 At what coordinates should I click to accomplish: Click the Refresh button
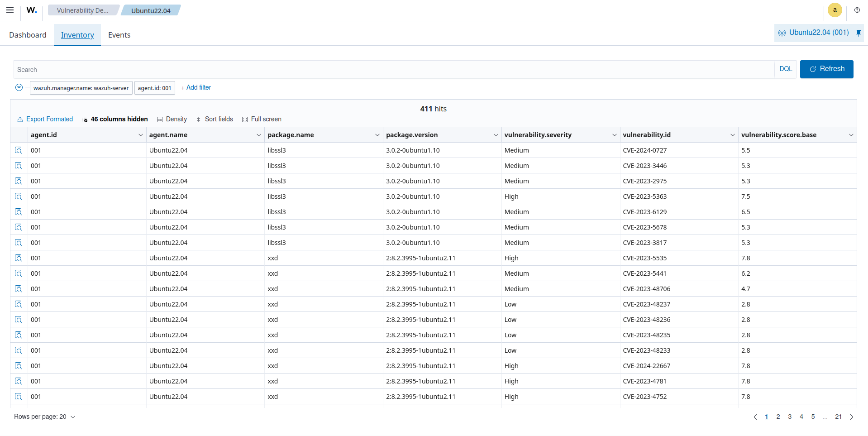(x=826, y=69)
